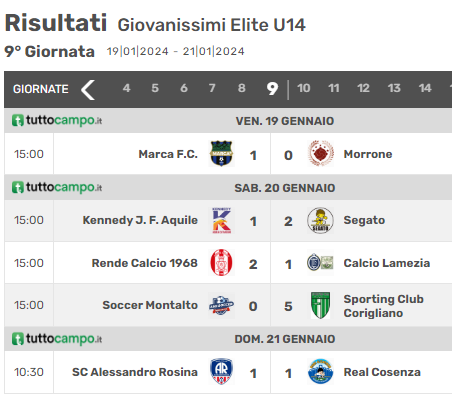
Task: Open the Soccer Montalto team badge
Action: (221, 305)
